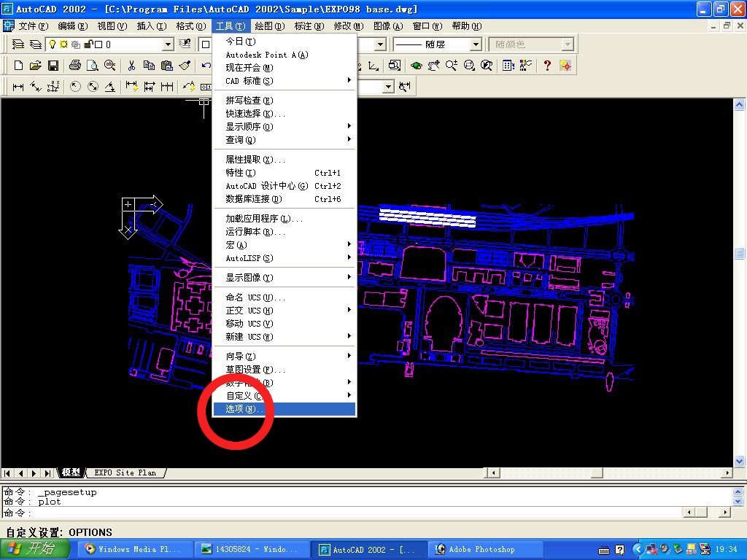
Task: Click the horizontal scrollbar right arrow
Action: click(x=727, y=472)
